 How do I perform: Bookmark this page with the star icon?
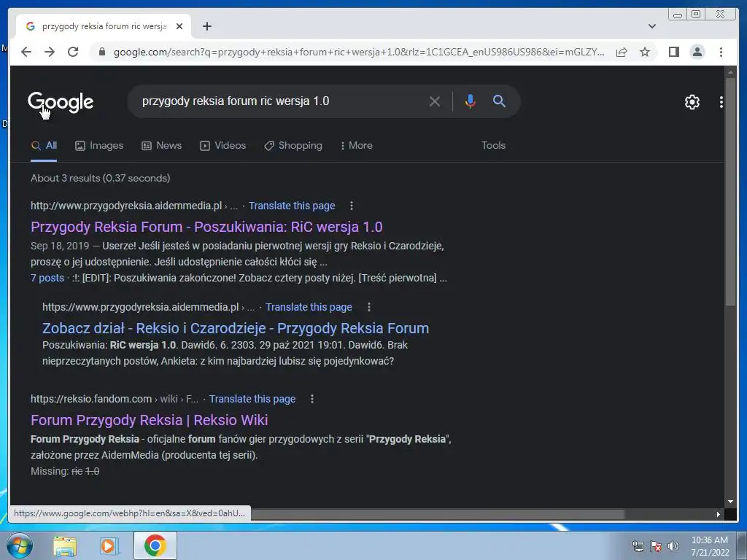[x=645, y=52]
